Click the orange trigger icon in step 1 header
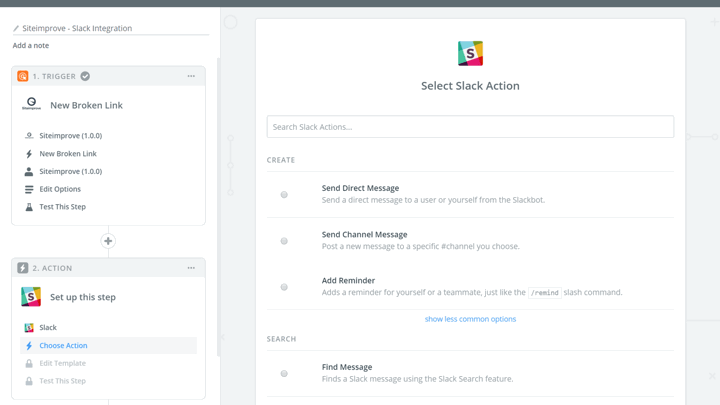Viewport: 720px width, 405px height. pos(23,76)
